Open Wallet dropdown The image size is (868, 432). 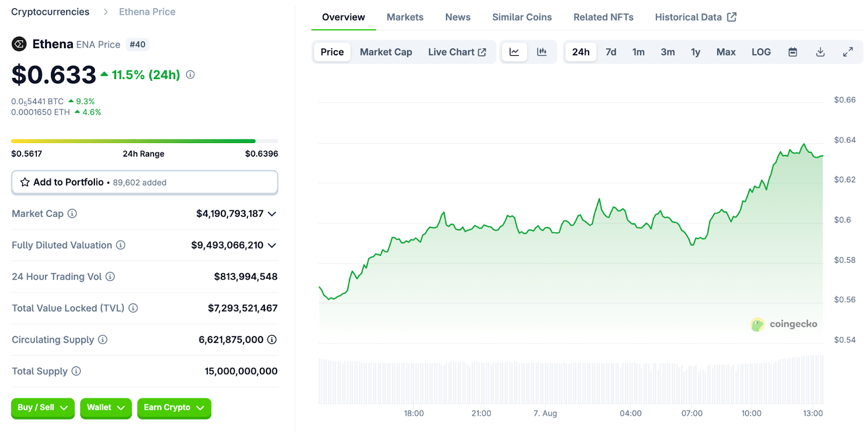click(x=106, y=408)
